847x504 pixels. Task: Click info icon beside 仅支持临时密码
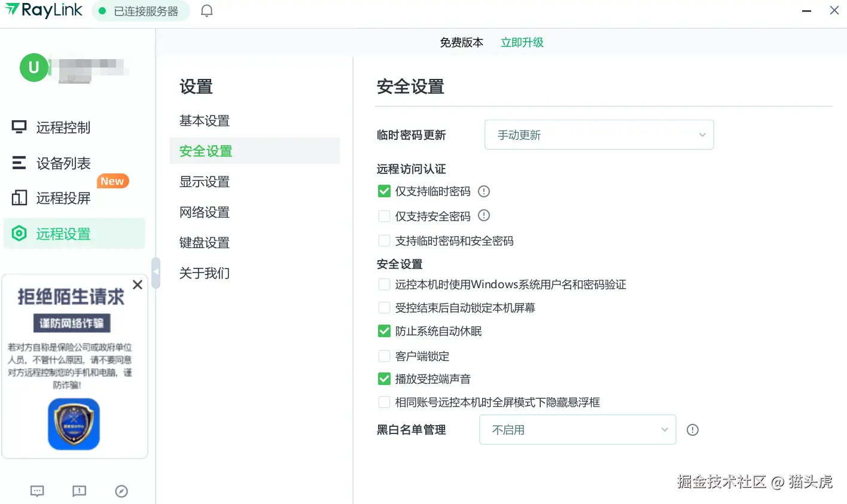click(x=484, y=191)
